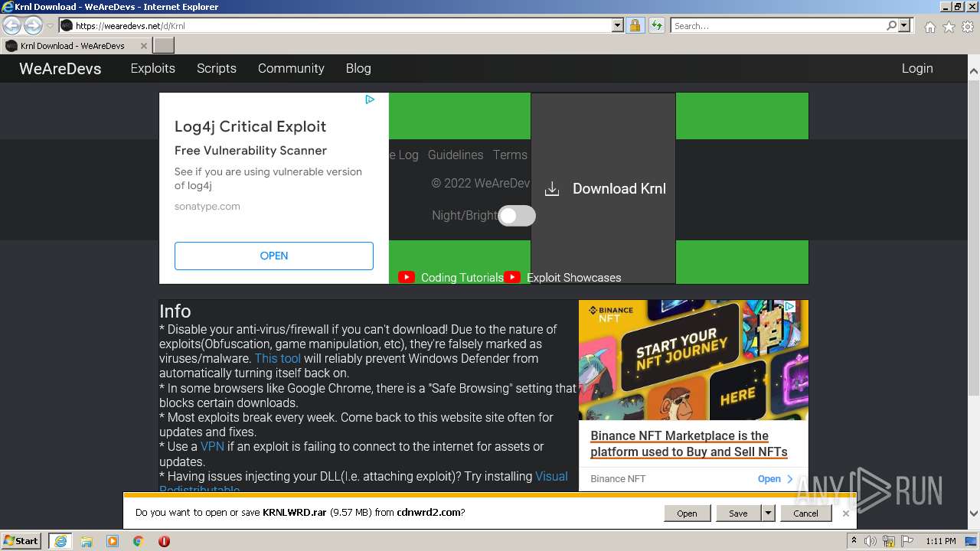Click the search magnifier icon

pyautogui.click(x=891, y=25)
